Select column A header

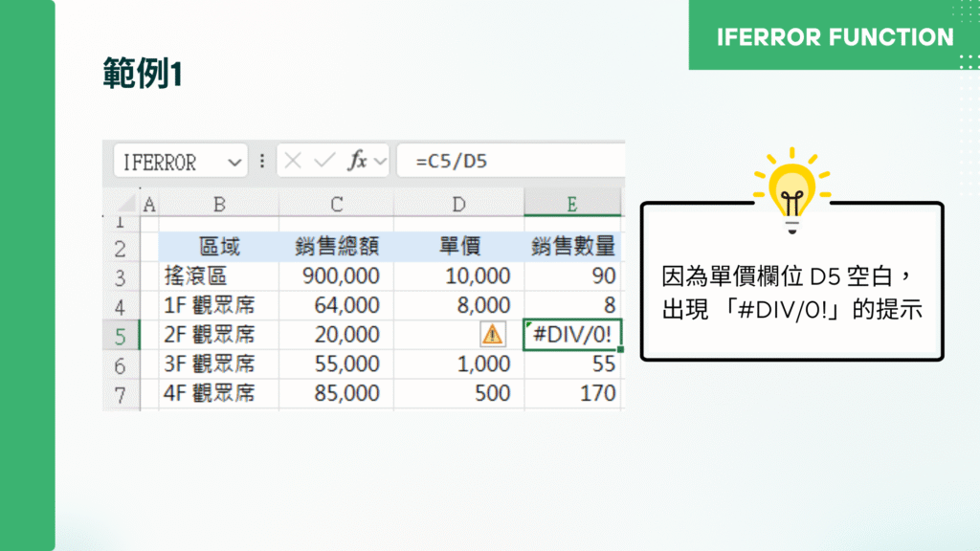click(x=149, y=204)
